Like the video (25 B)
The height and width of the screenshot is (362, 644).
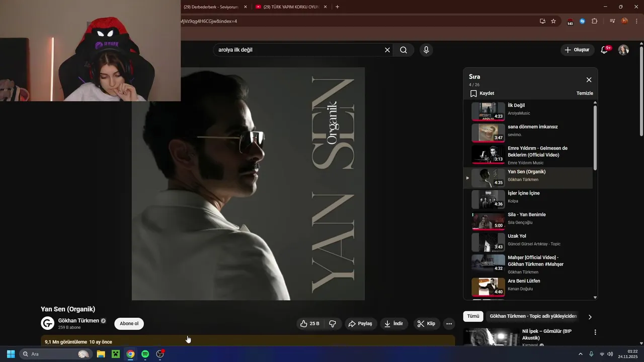point(309,324)
